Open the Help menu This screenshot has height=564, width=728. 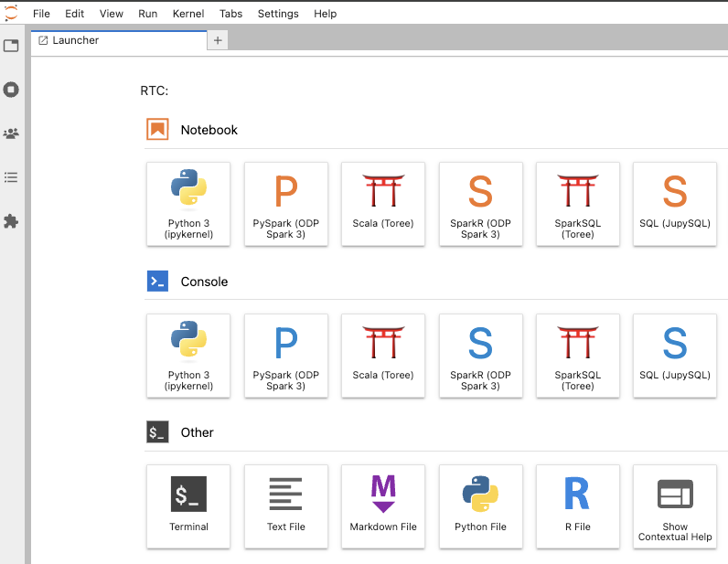325,14
